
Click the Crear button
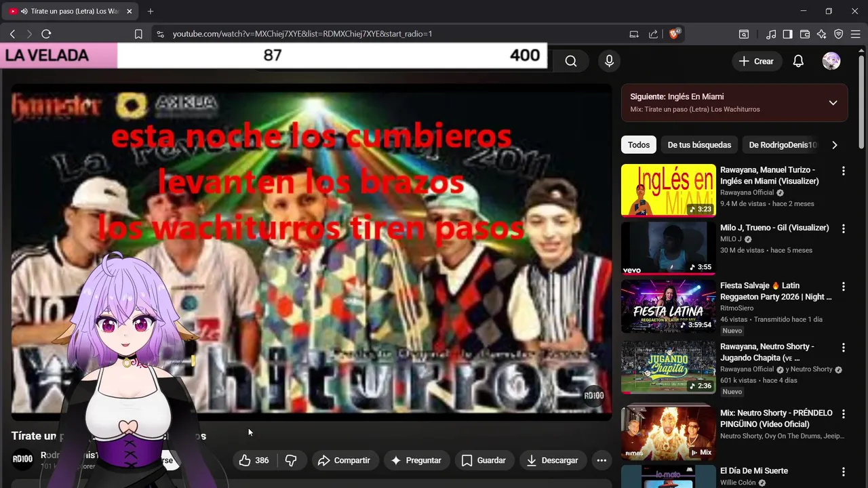(756, 61)
